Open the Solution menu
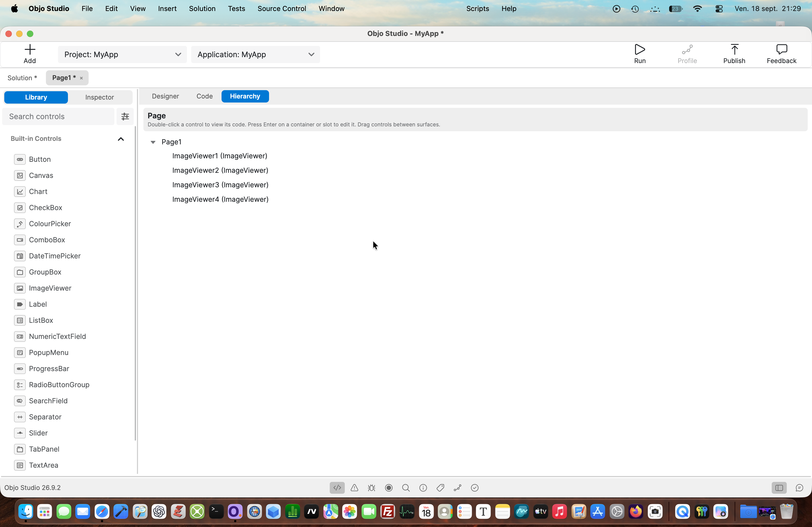 [202, 9]
